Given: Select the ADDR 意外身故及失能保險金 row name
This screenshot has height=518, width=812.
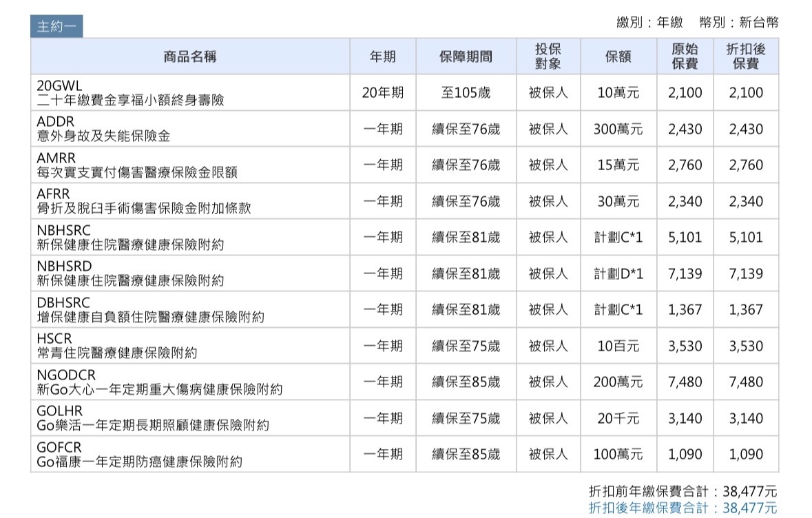Looking at the screenshot, I should (x=103, y=129).
